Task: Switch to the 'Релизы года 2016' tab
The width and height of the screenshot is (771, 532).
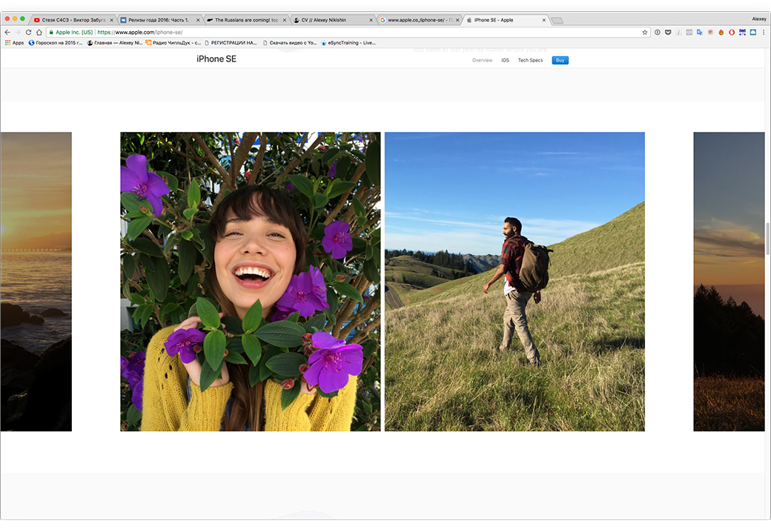Action: click(159, 20)
